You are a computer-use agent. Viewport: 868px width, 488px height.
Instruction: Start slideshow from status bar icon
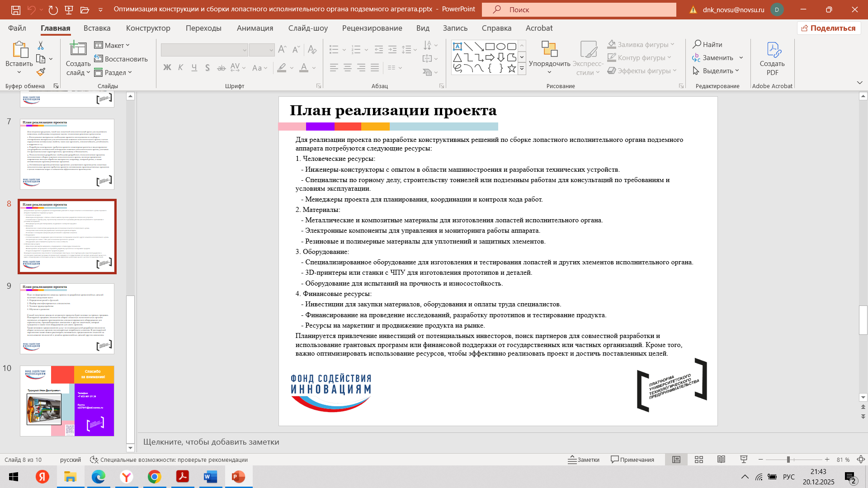(x=743, y=460)
